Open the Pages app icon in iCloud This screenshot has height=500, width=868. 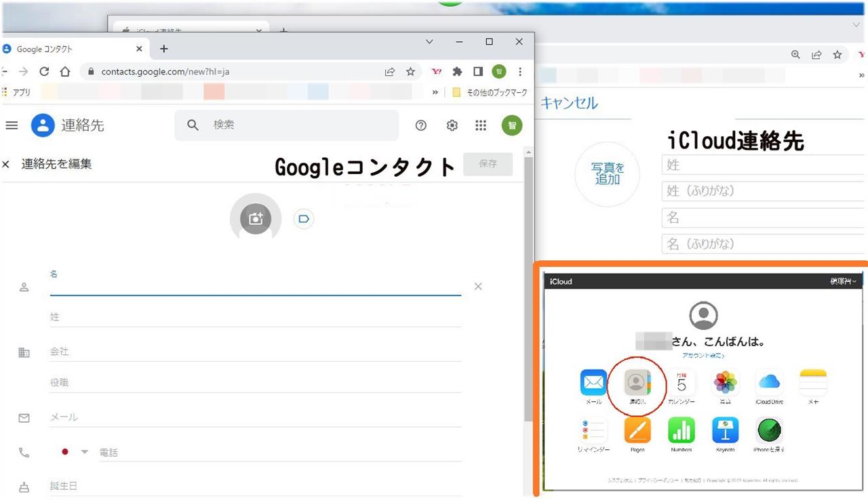pos(637,430)
